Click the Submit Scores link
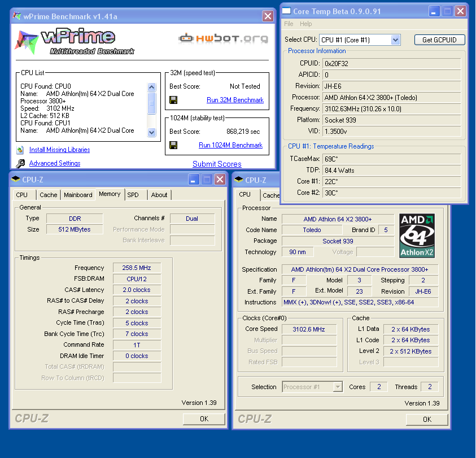This screenshot has height=458, width=476. (x=217, y=164)
